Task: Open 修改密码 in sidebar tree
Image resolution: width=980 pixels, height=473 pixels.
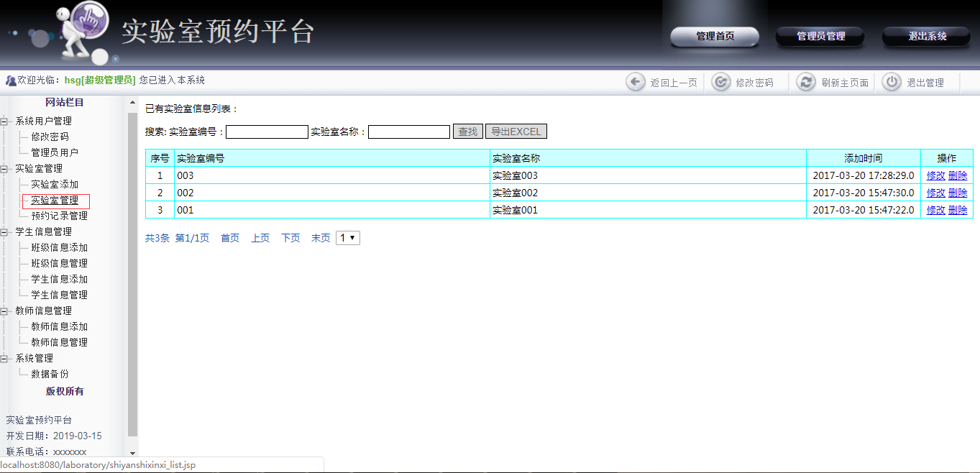Action: (50, 137)
